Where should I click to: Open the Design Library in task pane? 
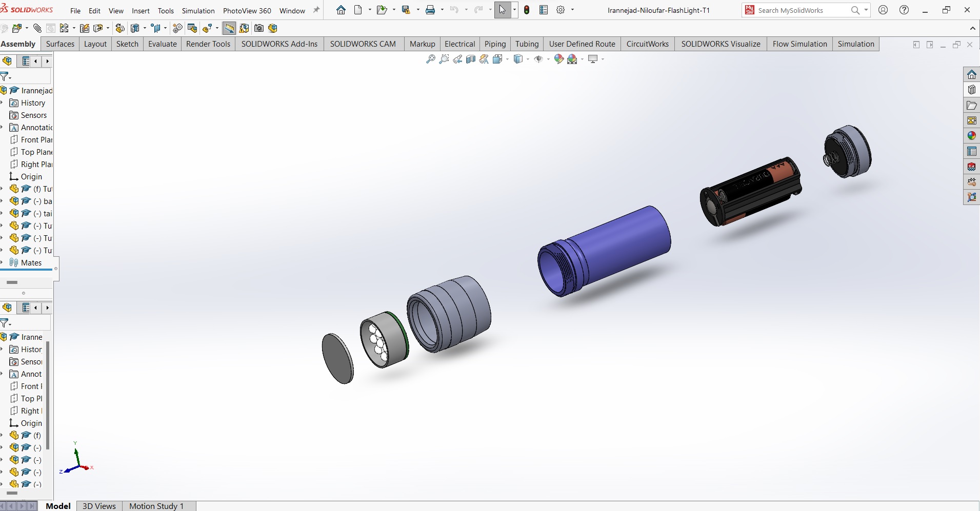971,90
